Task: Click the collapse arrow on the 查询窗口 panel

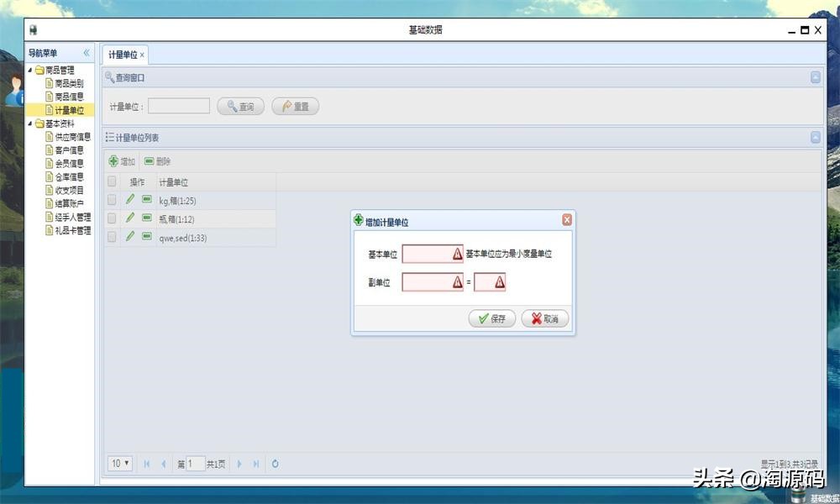Action: coord(814,77)
